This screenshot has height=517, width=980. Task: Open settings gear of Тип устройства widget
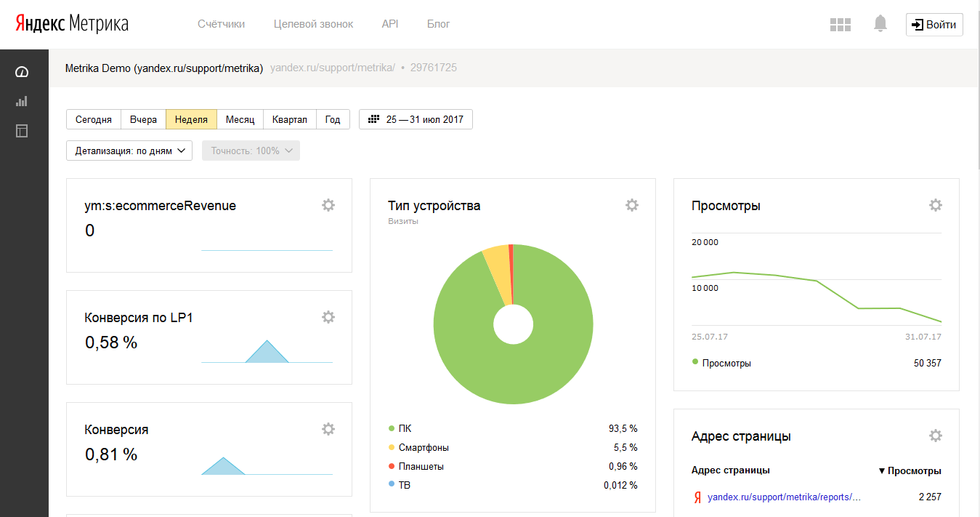632,205
